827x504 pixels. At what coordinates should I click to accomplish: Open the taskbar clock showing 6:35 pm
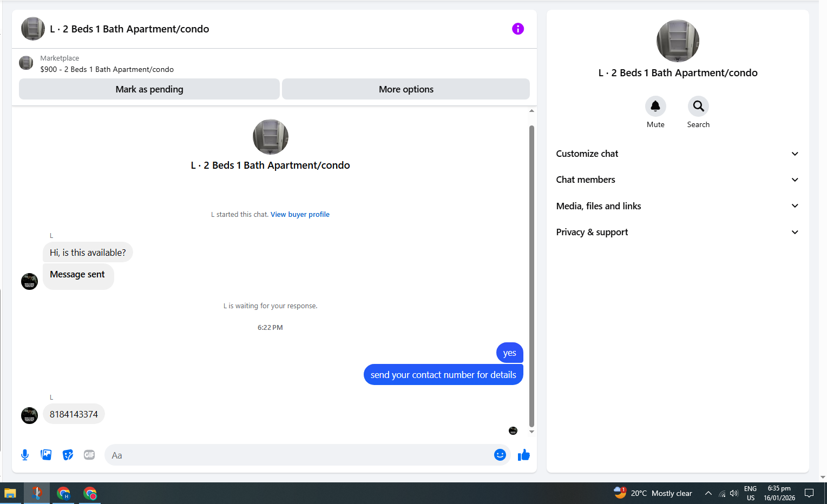(779, 493)
